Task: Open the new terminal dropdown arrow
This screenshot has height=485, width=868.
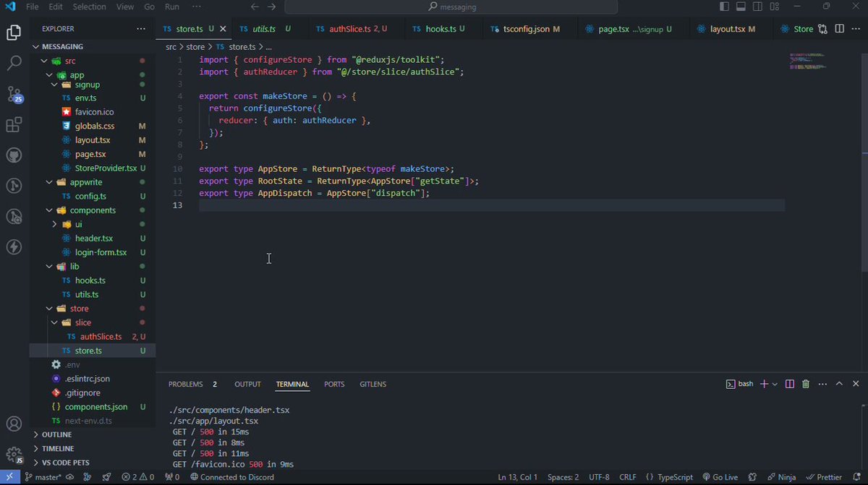Action: [x=775, y=385]
